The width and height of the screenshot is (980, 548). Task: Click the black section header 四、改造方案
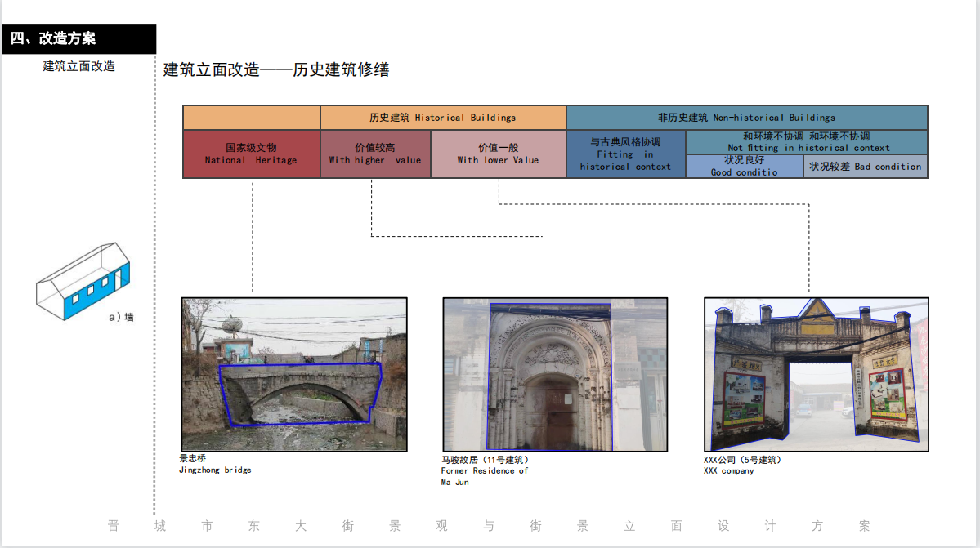point(78,38)
